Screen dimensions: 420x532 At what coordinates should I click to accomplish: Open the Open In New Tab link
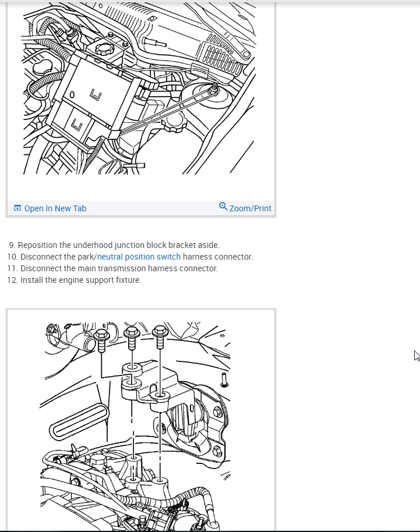pyautogui.click(x=55, y=208)
